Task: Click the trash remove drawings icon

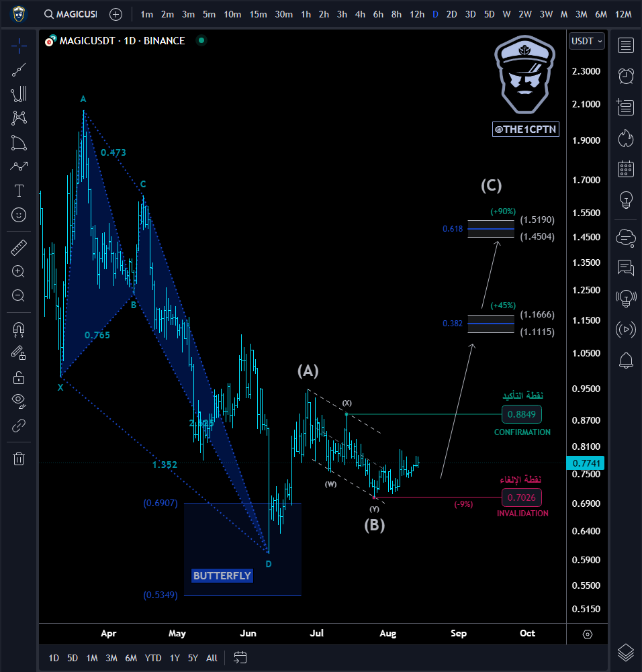Action: pyautogui.click(x=19, y=459)
